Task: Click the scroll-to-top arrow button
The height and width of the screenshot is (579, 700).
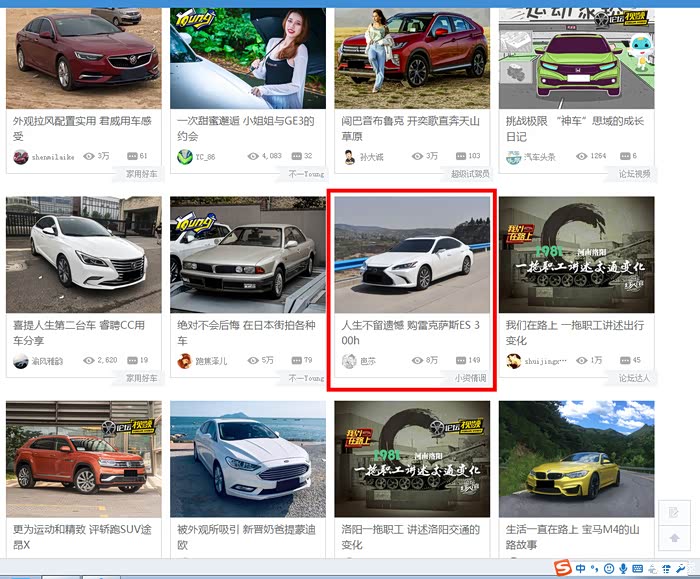Action: coord(675,537)
